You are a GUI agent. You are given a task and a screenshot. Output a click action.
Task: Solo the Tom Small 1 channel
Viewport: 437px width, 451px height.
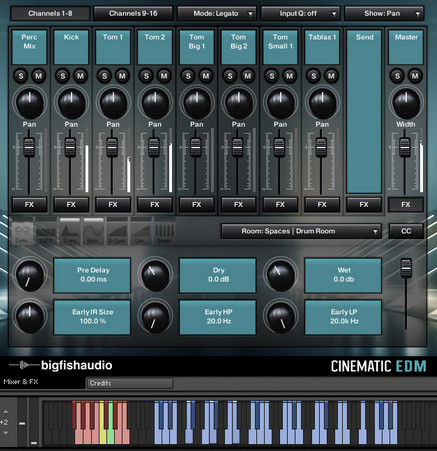272,76
